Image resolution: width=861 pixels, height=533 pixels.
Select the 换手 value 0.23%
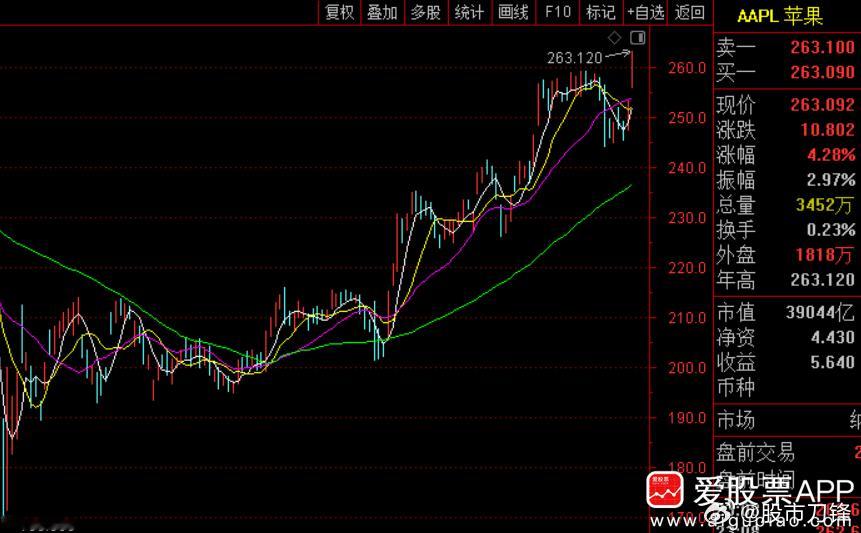pyautogui.click(x=831, y=229)
